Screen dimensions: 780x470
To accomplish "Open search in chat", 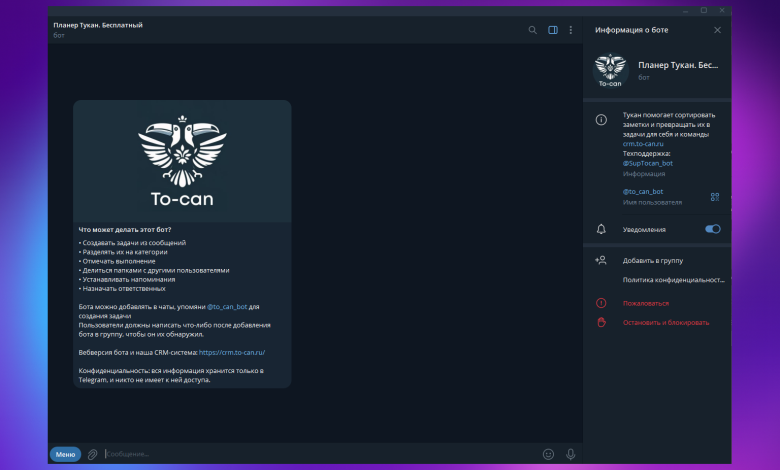I will [x=533, y=30].
